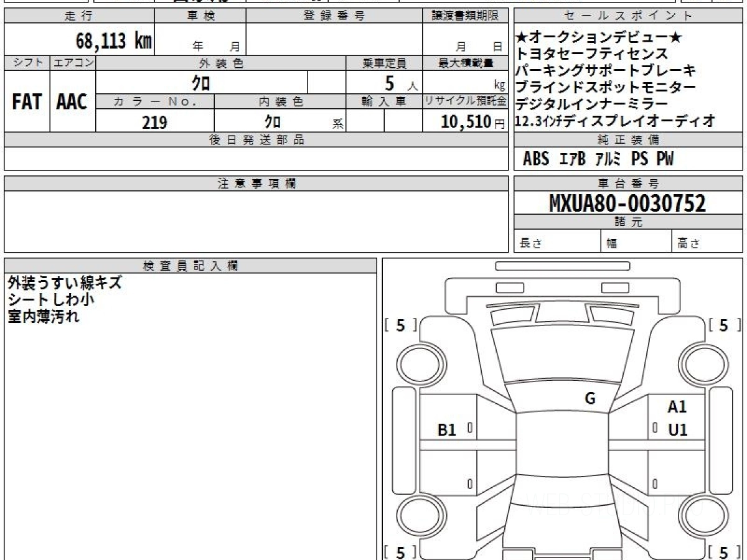Click the 車台番号 header
The width and height of the screenshot is (747, 560).
tap(629, 184)
